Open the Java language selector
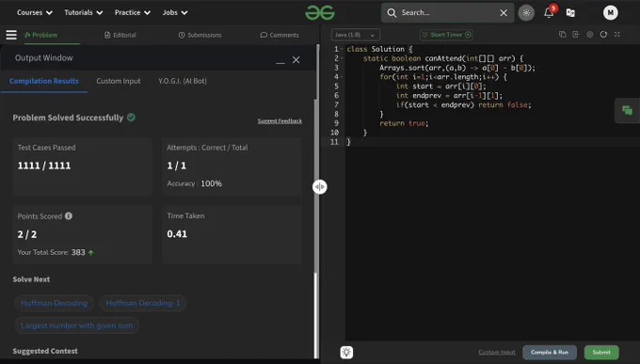Viewport: 640px width, 364px height. (355, 35)
